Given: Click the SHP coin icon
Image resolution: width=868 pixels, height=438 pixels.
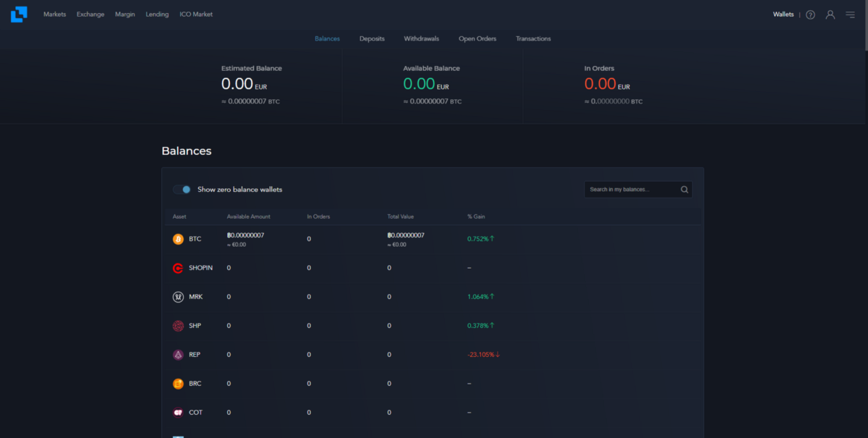Looking at the screenshot, I should 178,326.
